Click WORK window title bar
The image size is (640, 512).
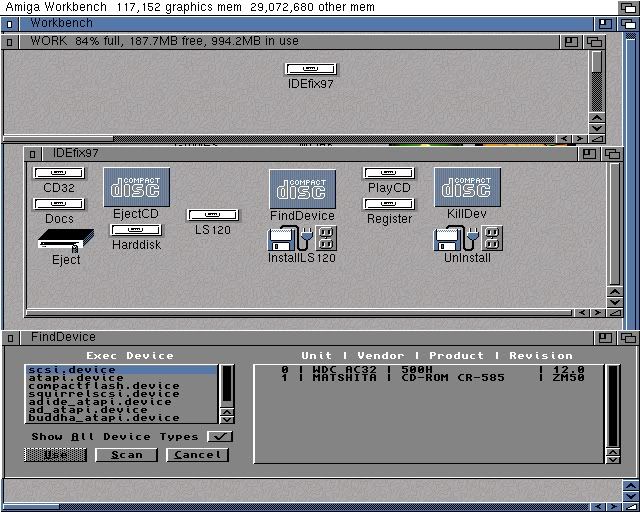(289, 41)
